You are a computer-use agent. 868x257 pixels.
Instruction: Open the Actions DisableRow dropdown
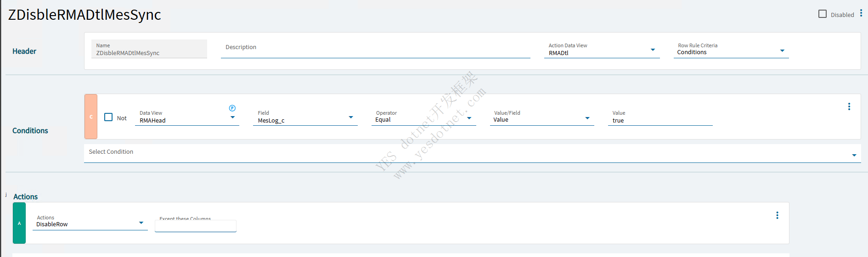tap(141, 223)
